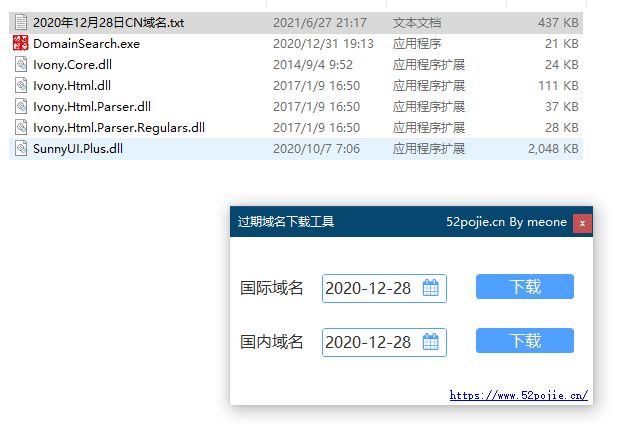This screenshot has height=424, width=640.
Task: Open the https://www.52pojie.cn/ link
Action: 518,395
